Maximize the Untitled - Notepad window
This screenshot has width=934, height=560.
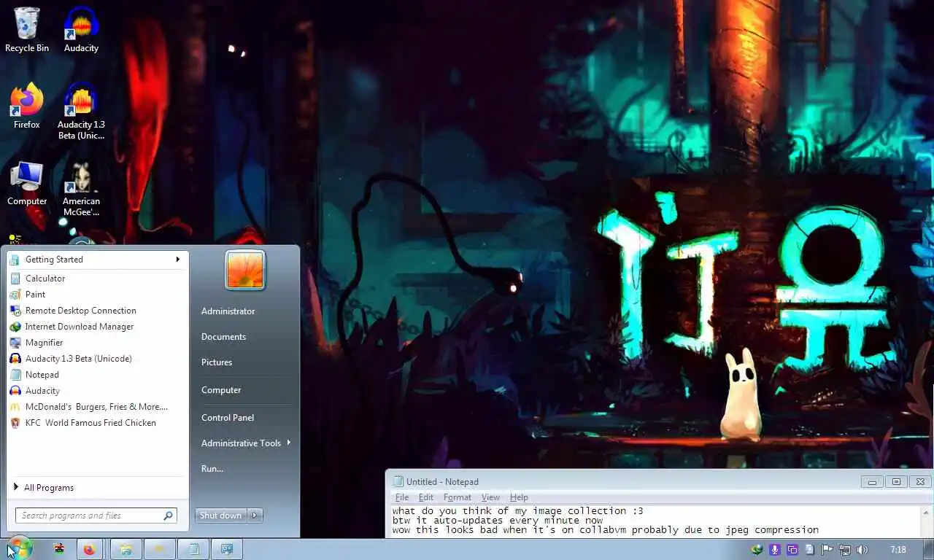pos(896,481)
